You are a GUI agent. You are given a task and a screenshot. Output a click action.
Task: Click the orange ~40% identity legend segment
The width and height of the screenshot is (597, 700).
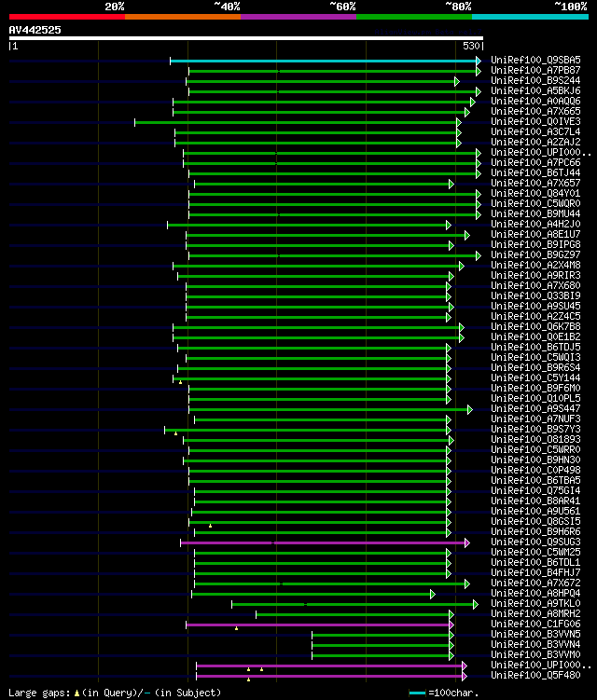click(x=183, y=17)
